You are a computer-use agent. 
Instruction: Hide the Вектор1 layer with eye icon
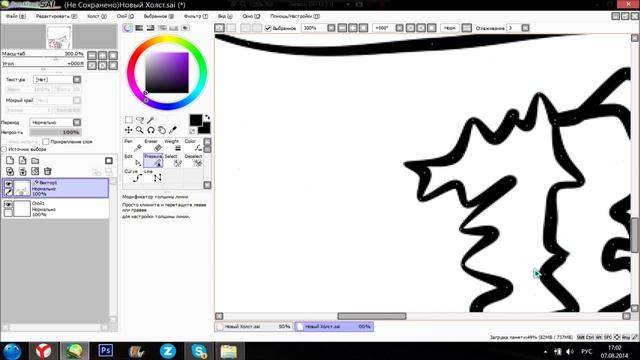coord(8,184)
